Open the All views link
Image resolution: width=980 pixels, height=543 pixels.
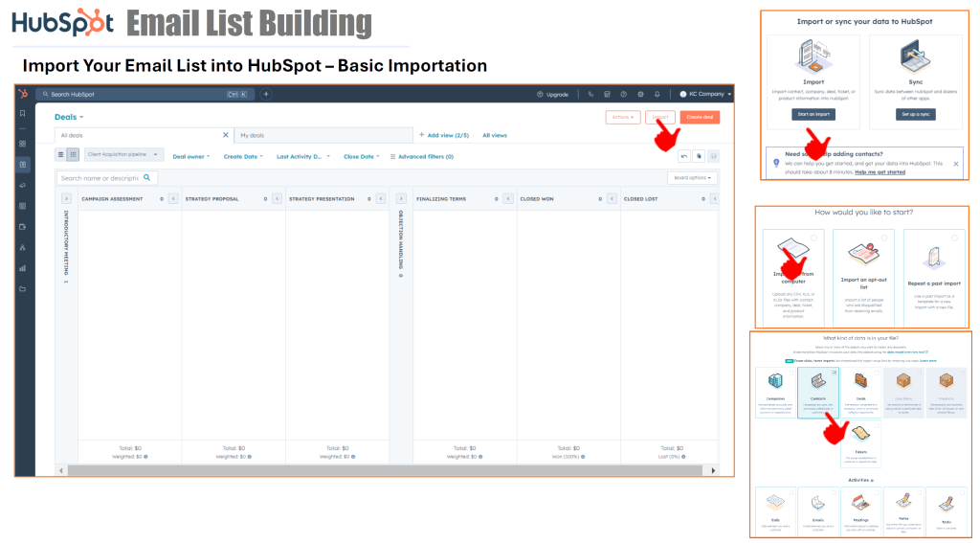pyautogui.click(x=495, y=136)
